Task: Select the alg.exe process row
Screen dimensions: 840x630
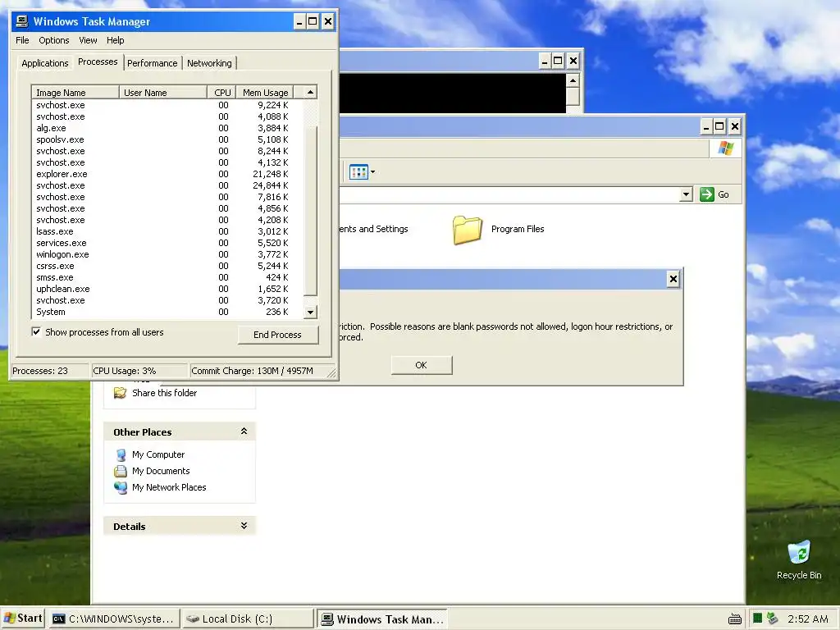Action: click(x=167, y=128)
